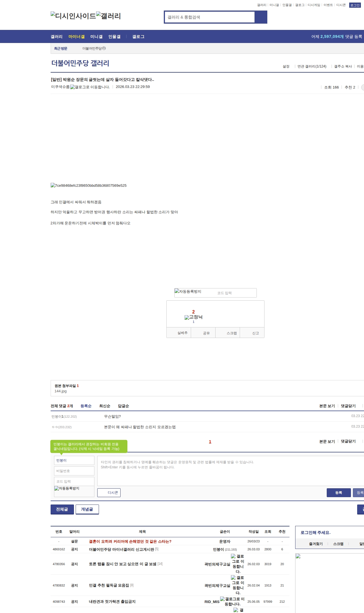Click commenter ㅇㅇ(203.232)

(x=62, y=427)
